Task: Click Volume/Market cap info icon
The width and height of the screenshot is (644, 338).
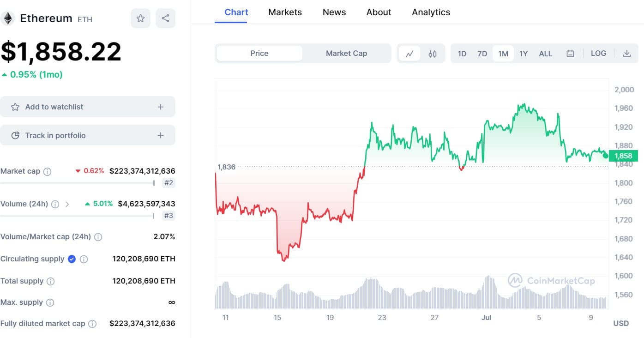Action: [x=98, y=237]
